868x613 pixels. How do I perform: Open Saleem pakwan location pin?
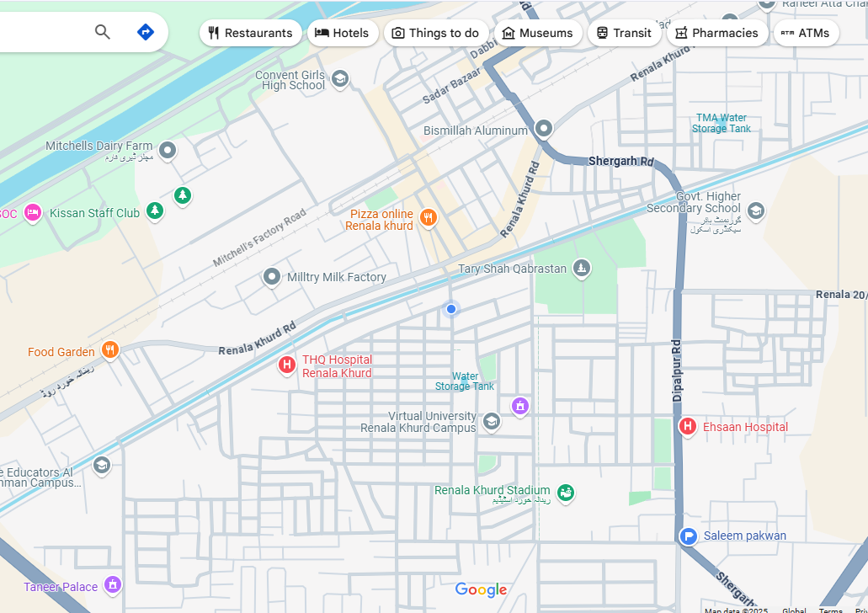pos(689,536)
